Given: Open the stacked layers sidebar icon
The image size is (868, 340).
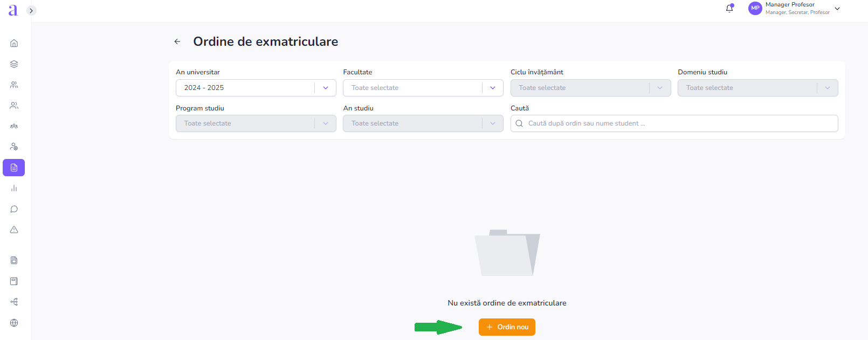Looking at the screenshot, I should pyautogui.click(x=14, y=64).
